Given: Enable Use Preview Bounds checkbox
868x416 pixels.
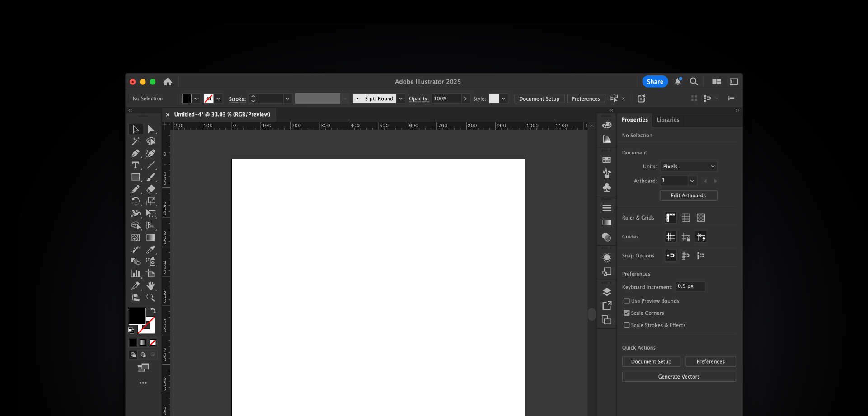Looking at the screenshot, I should 627,301.
